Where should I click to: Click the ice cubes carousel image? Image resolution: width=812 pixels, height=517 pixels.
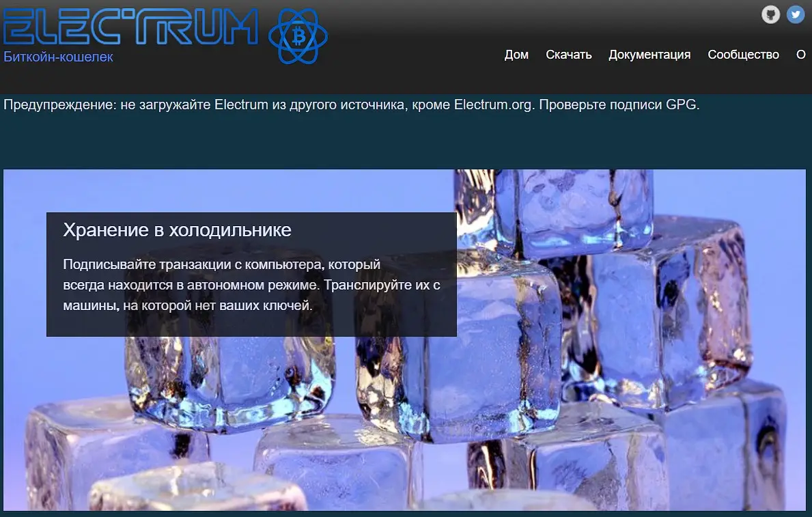click(x=404, y=340)
